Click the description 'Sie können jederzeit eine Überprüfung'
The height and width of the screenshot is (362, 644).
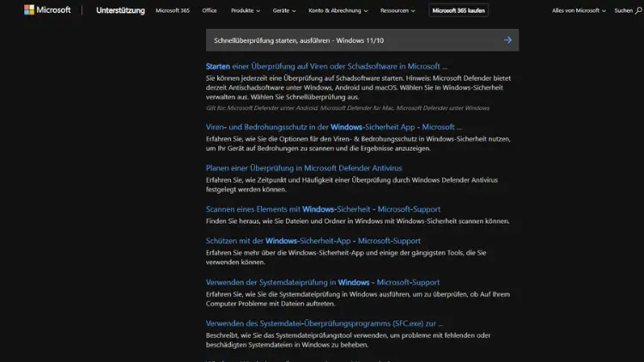point(358,87)
